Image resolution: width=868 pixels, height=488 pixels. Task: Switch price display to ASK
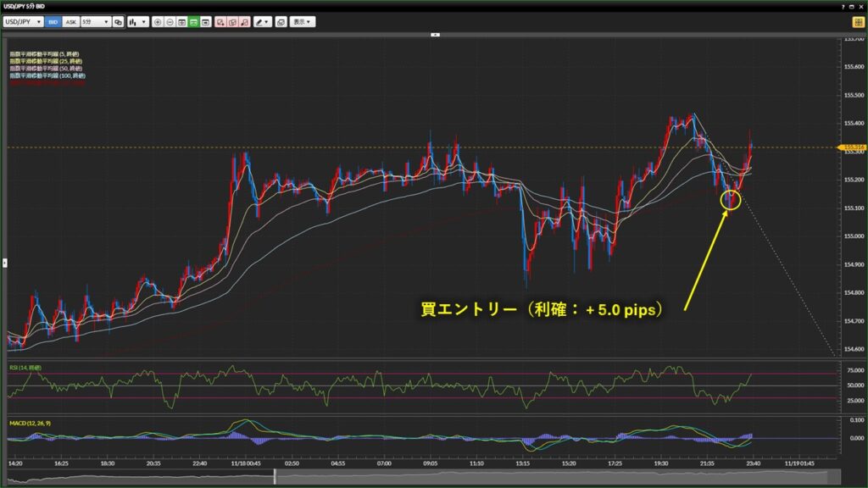coord(70,21)
